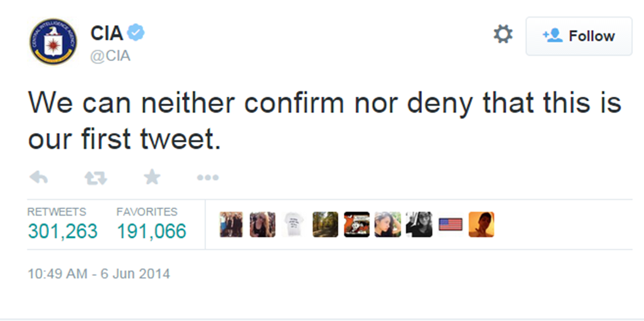
Task: Select the orange-tinted avatar
Action: tap(481, 224)
